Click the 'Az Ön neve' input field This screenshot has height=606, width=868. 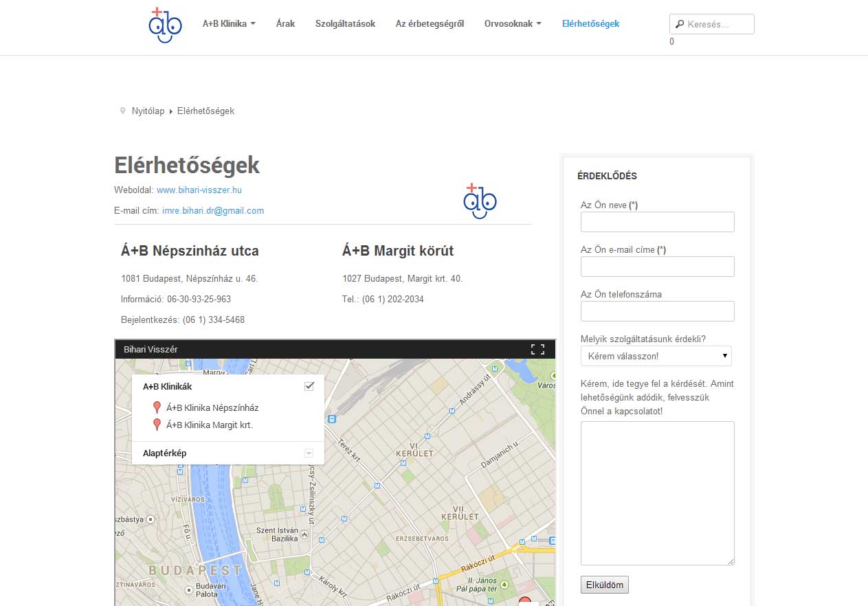click(657, 222)
